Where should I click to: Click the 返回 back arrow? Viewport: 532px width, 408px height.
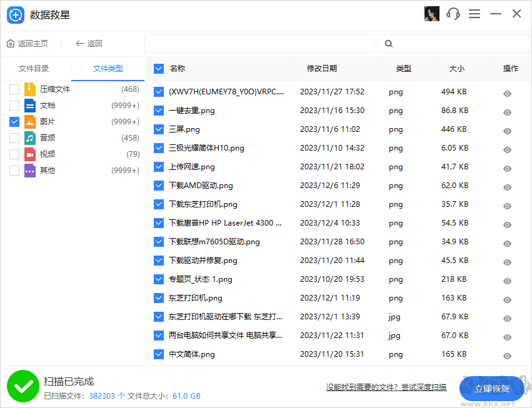coord(78,43)
